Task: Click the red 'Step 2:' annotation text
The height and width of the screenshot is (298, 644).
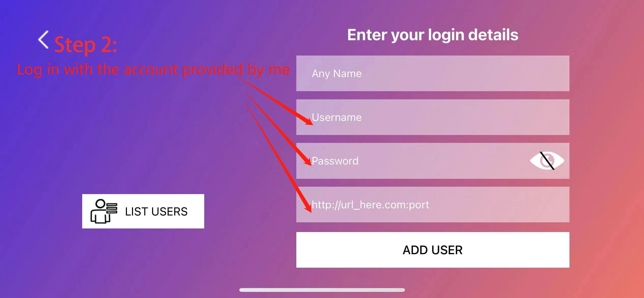Action: tap(86, 45)
